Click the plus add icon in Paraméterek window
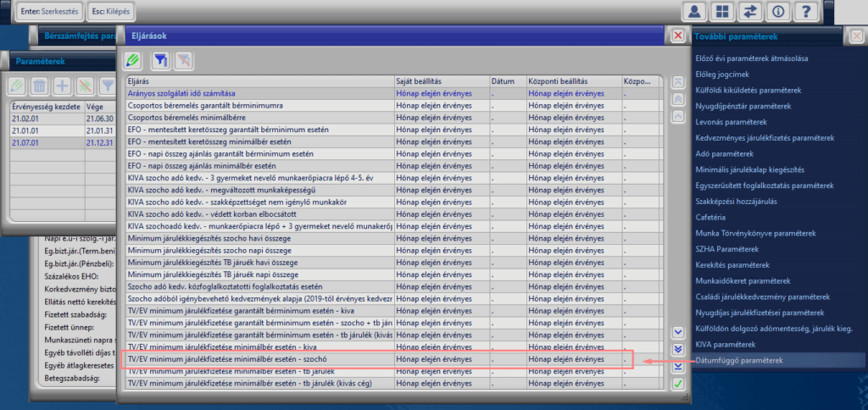Screen dimensions: 868x410 (63, 86)
